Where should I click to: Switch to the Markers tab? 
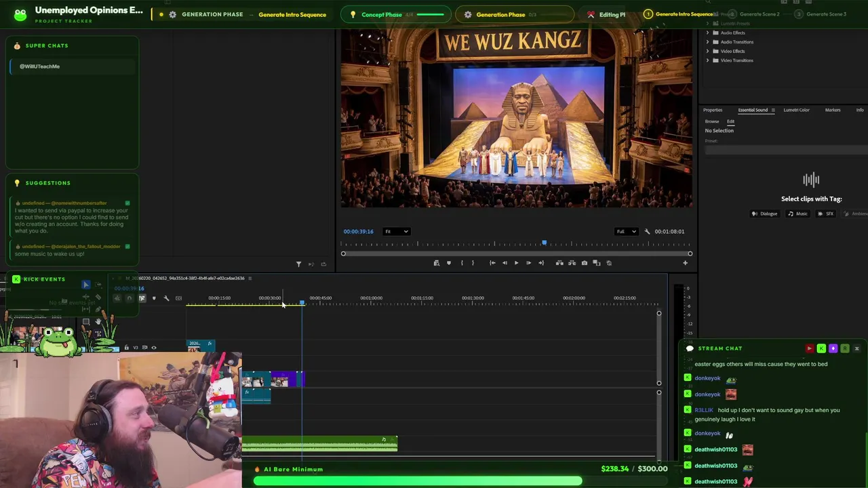[832, 110]
